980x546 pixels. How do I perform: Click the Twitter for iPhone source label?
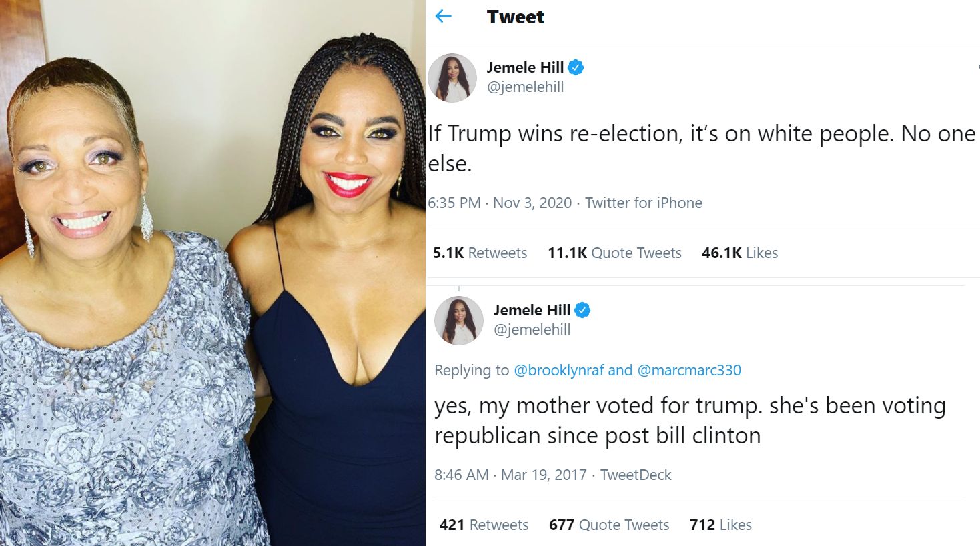643,203
